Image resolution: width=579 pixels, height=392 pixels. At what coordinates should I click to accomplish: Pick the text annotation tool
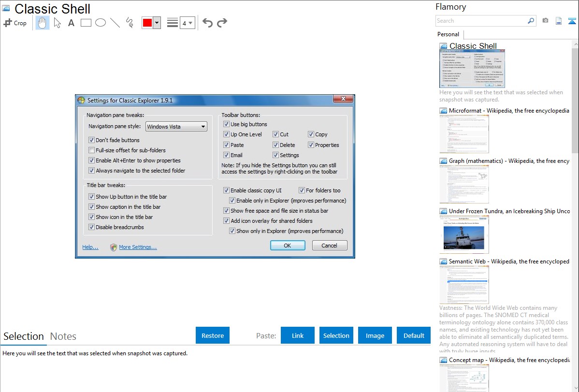pos(71,23)
